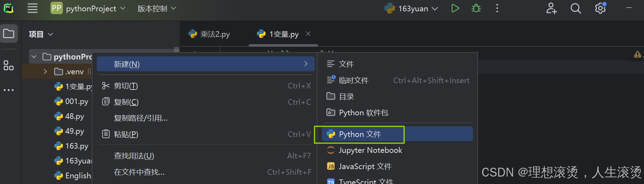Open the 新建(N) submenu
Viewport: 644px width, 184px height.
205,64
